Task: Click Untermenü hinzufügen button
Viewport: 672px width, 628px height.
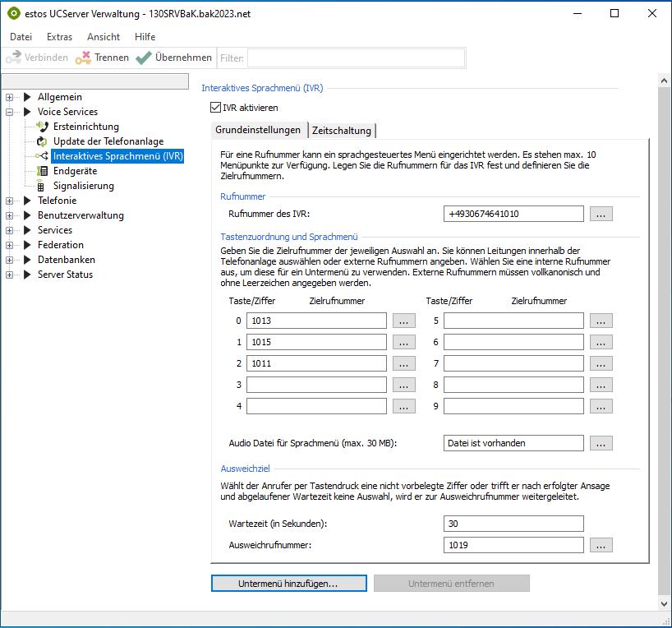Action: [288, 584]
